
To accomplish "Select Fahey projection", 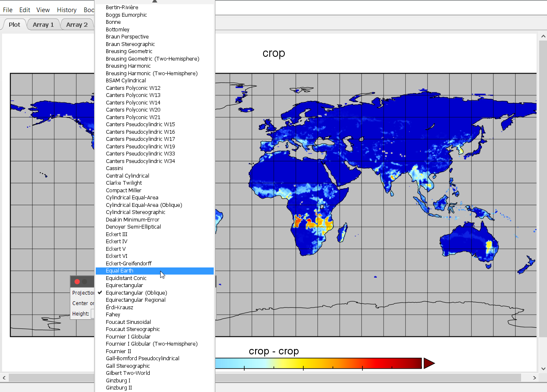I will 155,315.
